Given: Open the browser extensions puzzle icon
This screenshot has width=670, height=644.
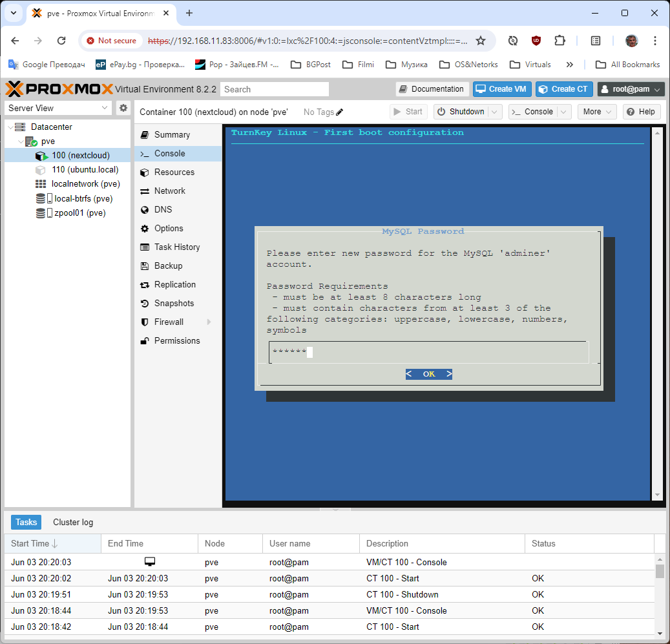Looking at the screenshot, I should (560, 41).
